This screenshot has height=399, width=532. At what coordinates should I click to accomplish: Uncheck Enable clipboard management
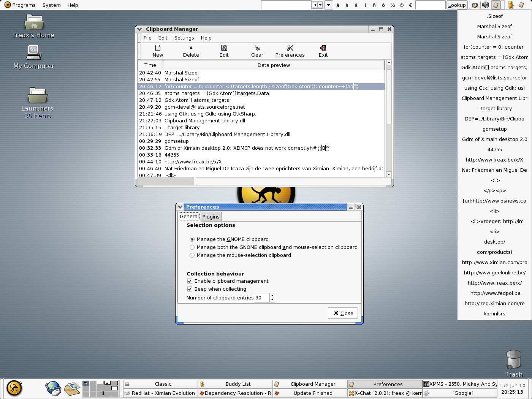point(190,281)
